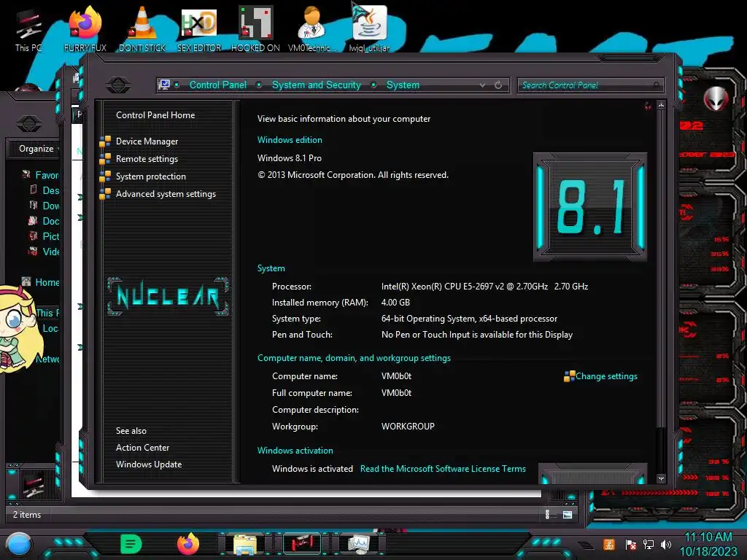This screenshot has width=747, height=560.
Task: Click the Search Control Panel field
Action: point(589,85)
